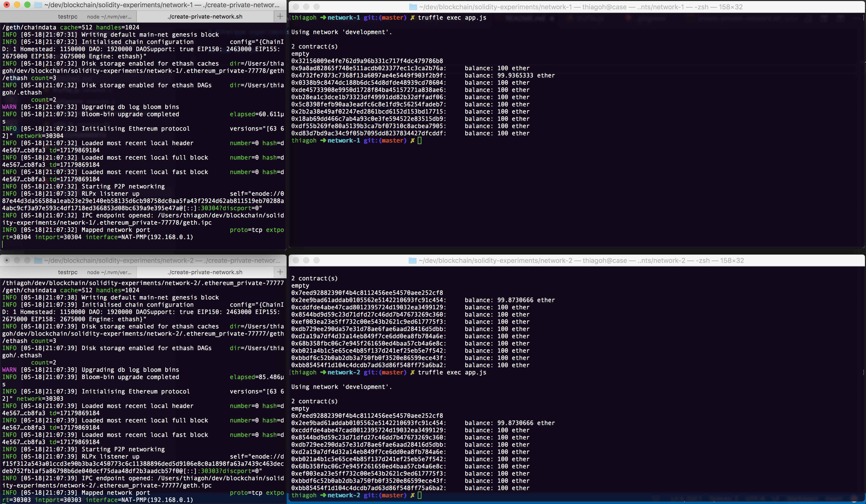The image size is (866, 504).
Task: Open the node ~/.nvm tab in network-2 window
Action: (109, 272)
